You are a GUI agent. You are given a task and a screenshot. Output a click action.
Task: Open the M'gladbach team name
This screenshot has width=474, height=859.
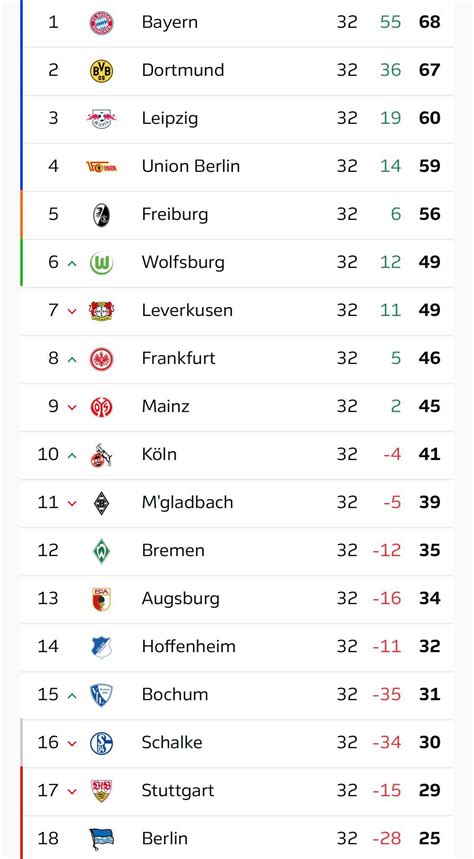(187, 502)
